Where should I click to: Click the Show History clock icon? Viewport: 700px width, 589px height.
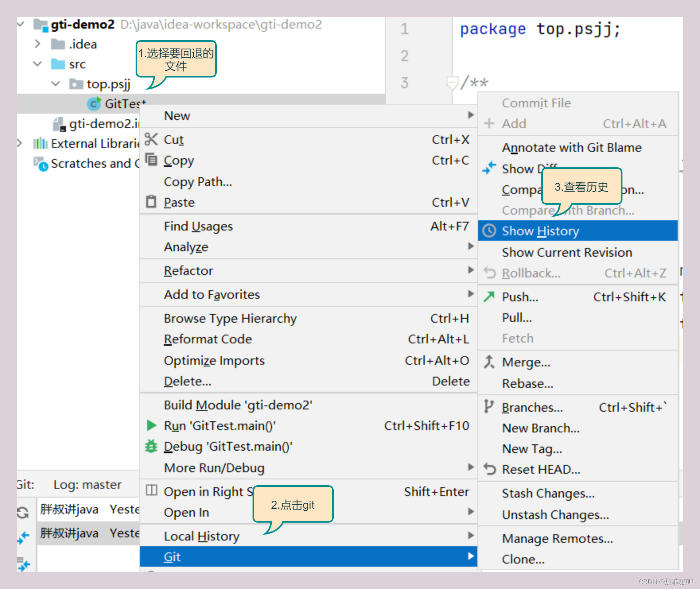[x=489, y=231]
